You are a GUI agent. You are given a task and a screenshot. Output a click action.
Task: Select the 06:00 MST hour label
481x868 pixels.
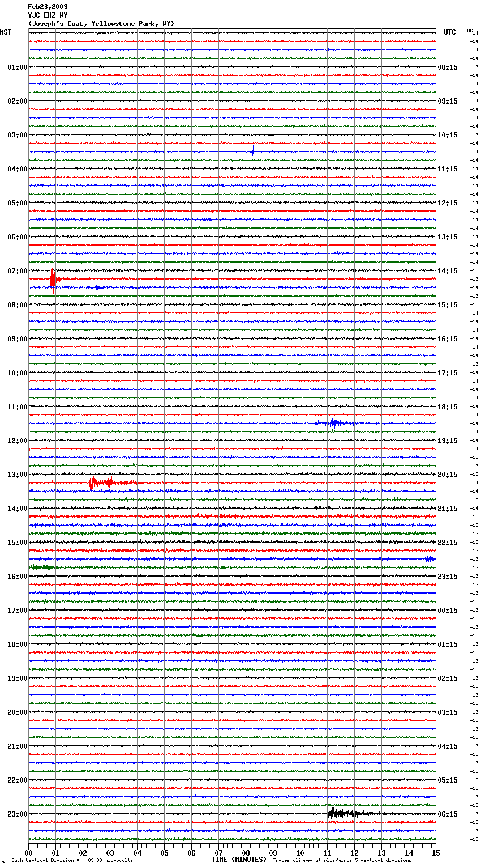(x=18, y=237)
